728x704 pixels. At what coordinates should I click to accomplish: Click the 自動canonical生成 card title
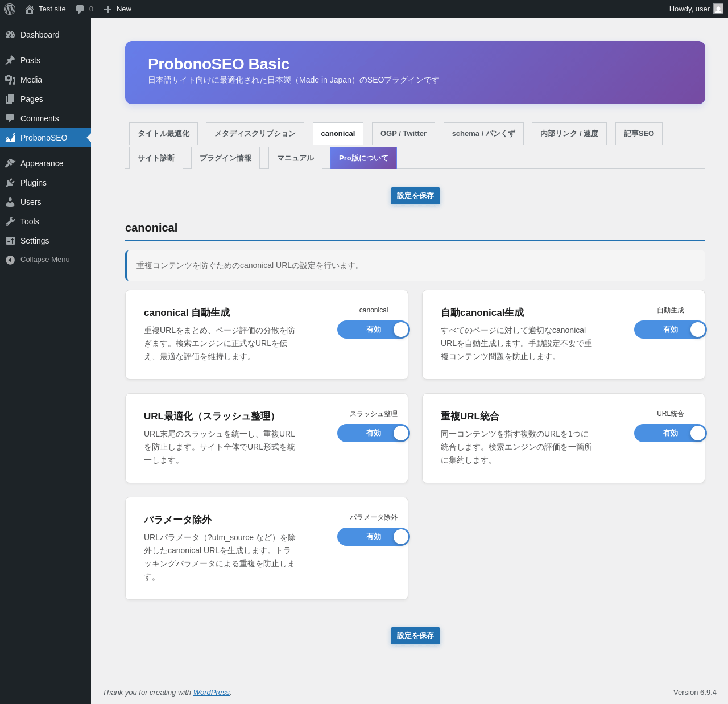[x=482, y=312]
